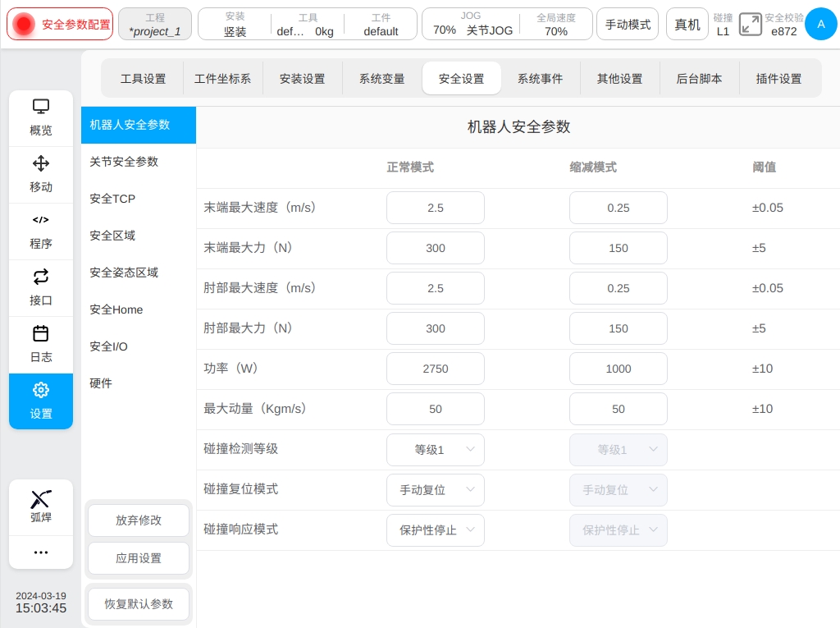Open the three-dots more menu

click(x=41, y=552)
